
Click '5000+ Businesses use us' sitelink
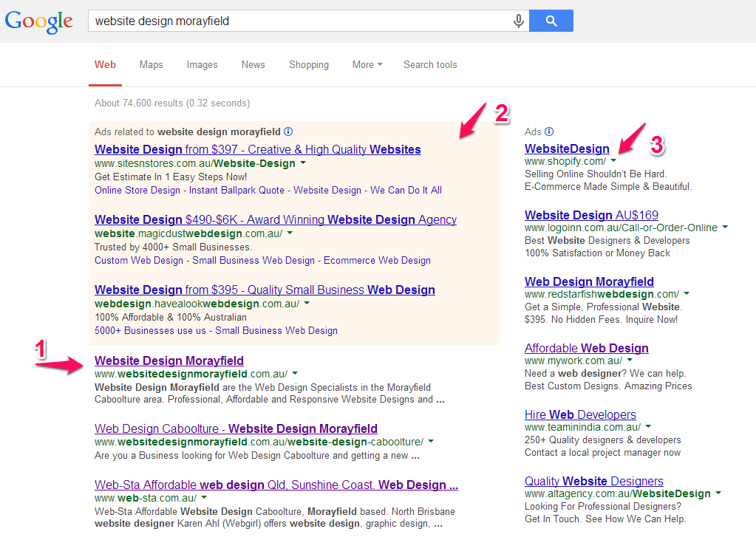pyautogui.click(x=151, y=331)
